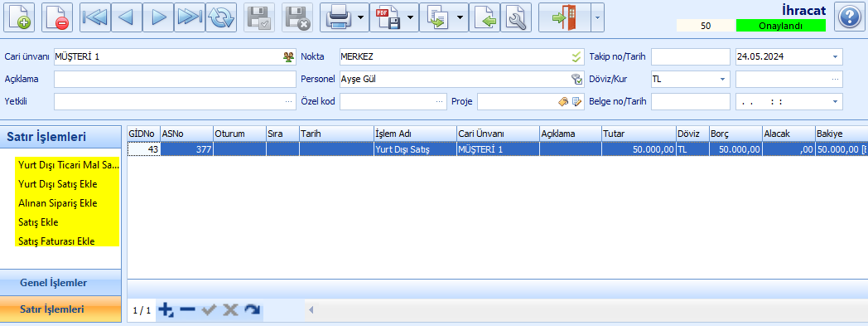Viewport: 868px width, 326px height.
Task: Select the Satır İşlemleri bottom tab
Action: (x=60, y=309)
